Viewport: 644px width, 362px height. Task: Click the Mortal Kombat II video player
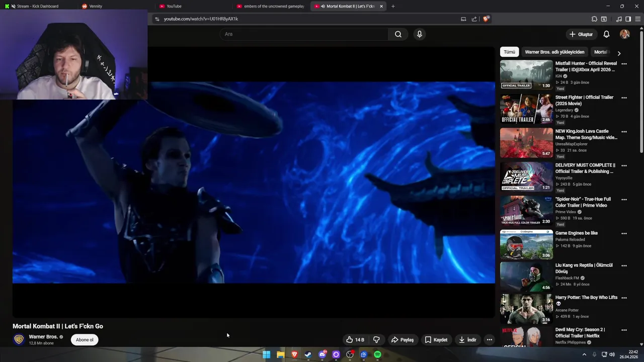254,182
